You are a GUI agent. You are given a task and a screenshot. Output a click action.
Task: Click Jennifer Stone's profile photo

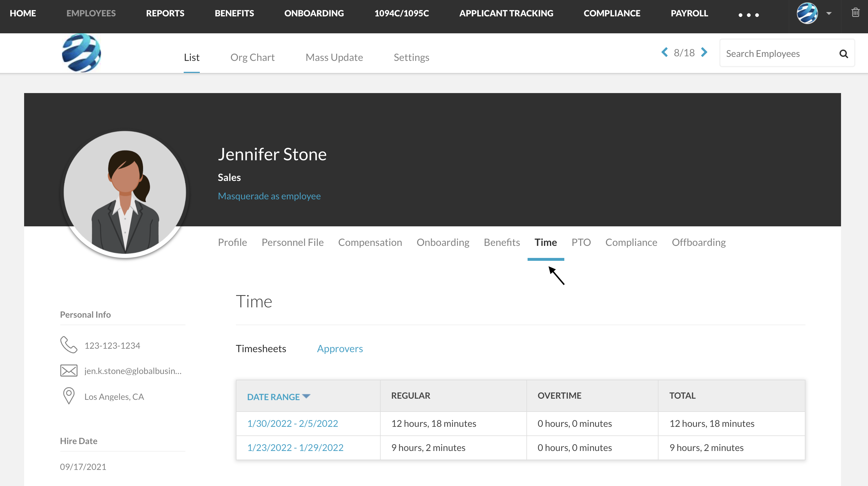tap(125, 192)
